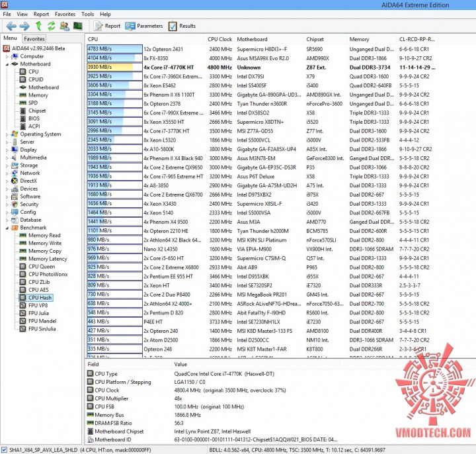Open the File menu
This screenshot has height=454, width=476.
(7, 14)
